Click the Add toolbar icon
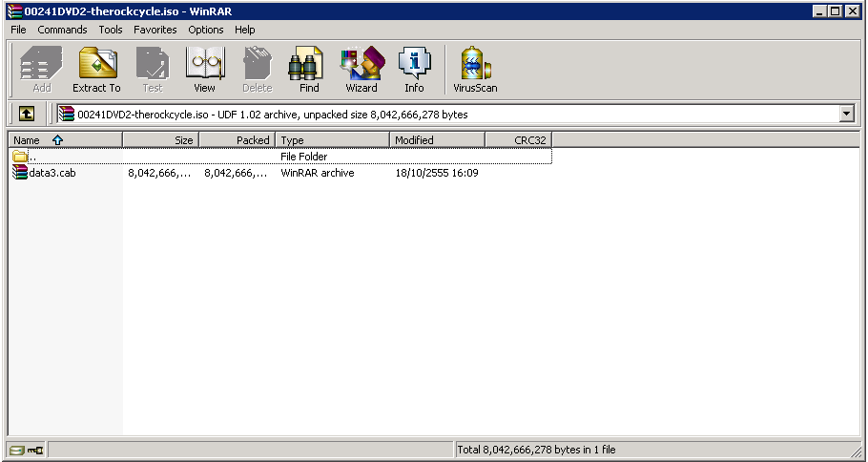 [42, 70]
